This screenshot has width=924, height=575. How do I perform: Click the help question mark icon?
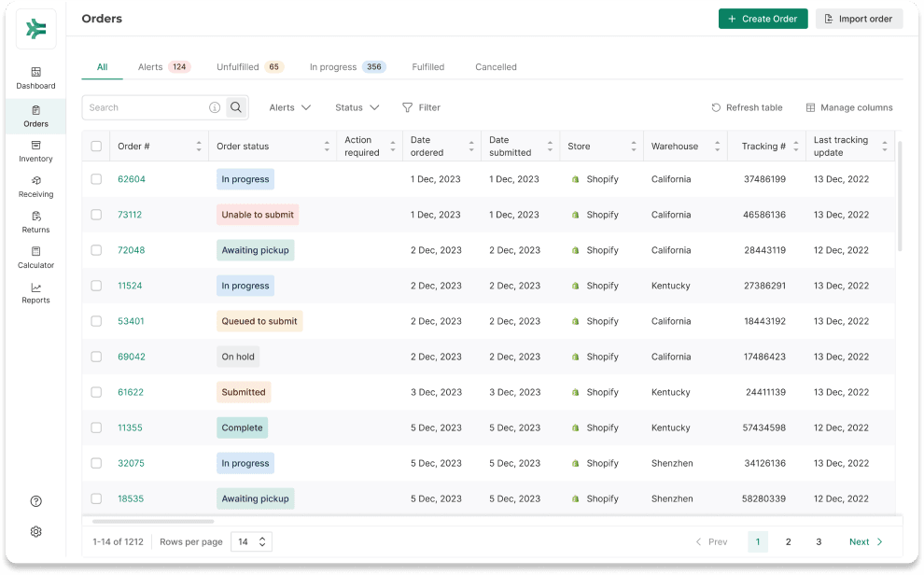[35, 501]
